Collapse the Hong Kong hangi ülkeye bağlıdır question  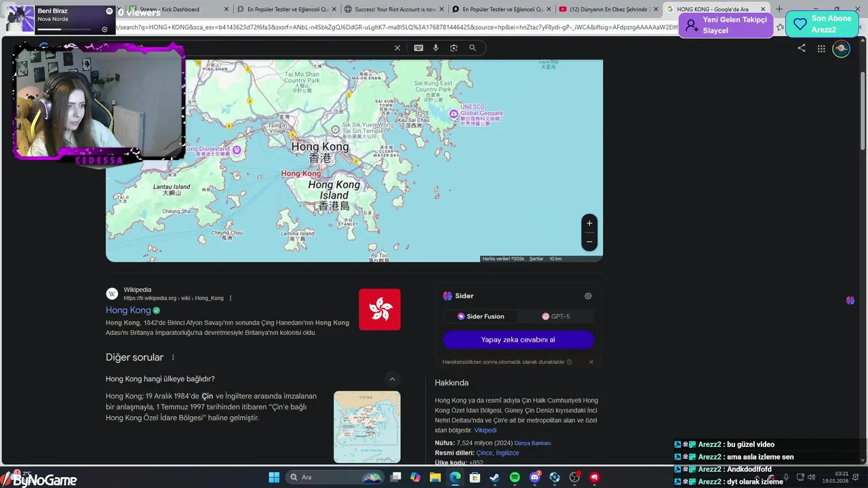pyautogui.click(x=392, y=380)
